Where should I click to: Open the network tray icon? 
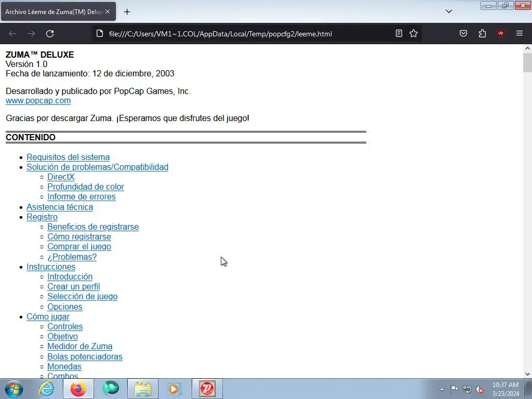pos(467,389)
